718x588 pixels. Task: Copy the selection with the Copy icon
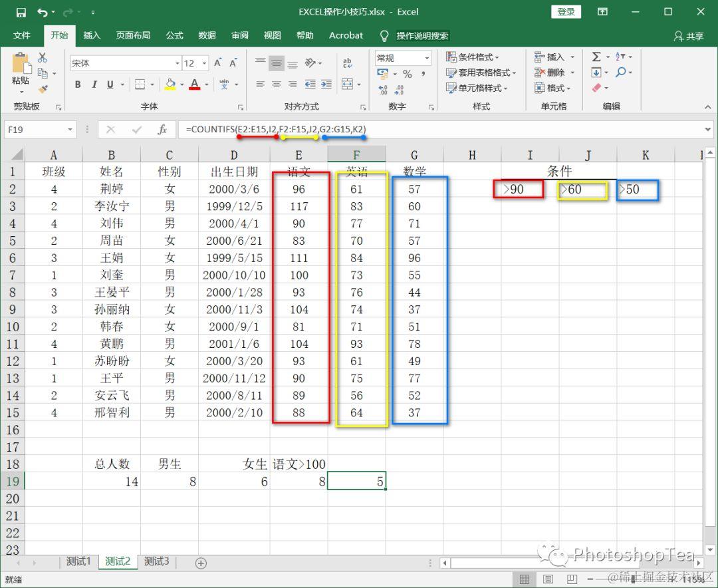point(43,73)
